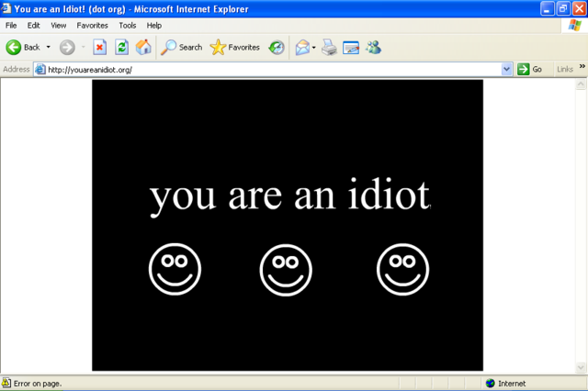
Task: Click the IE icon in title bar
Action: (x=6, y=8)
